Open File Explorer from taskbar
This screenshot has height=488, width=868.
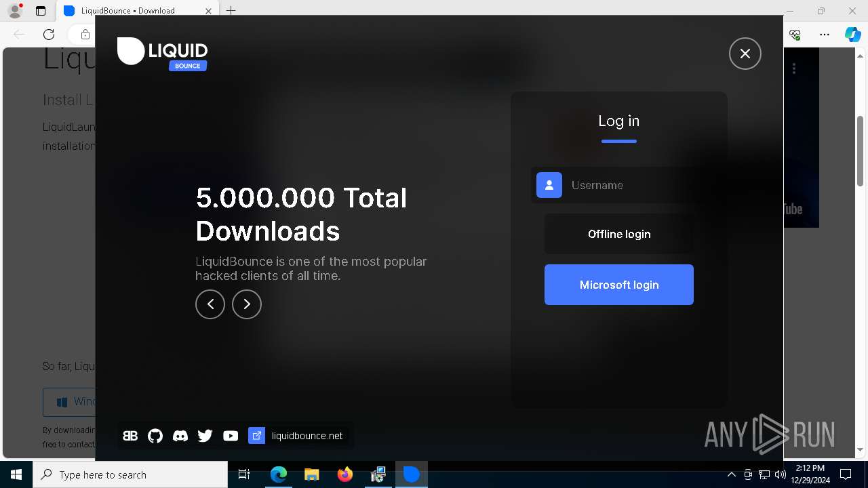tap(311, 474)
